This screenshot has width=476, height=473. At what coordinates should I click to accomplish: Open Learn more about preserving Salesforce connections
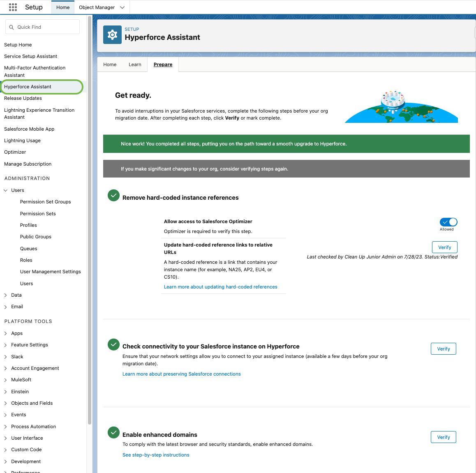click(182, 374)
